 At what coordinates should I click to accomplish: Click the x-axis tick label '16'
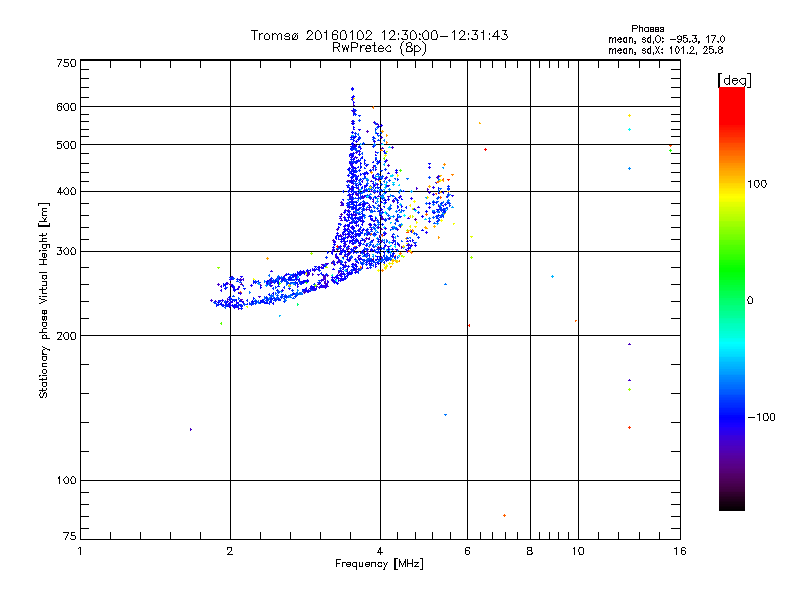[680, 551]
